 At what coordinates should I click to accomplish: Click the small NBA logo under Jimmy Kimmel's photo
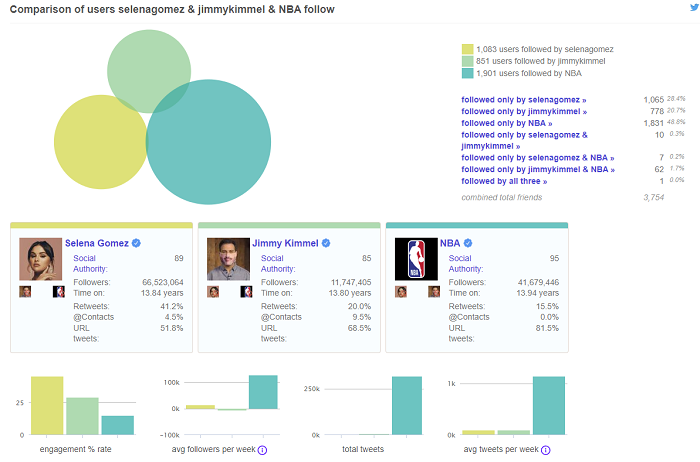pyautogui.click(x=246, y=292)
